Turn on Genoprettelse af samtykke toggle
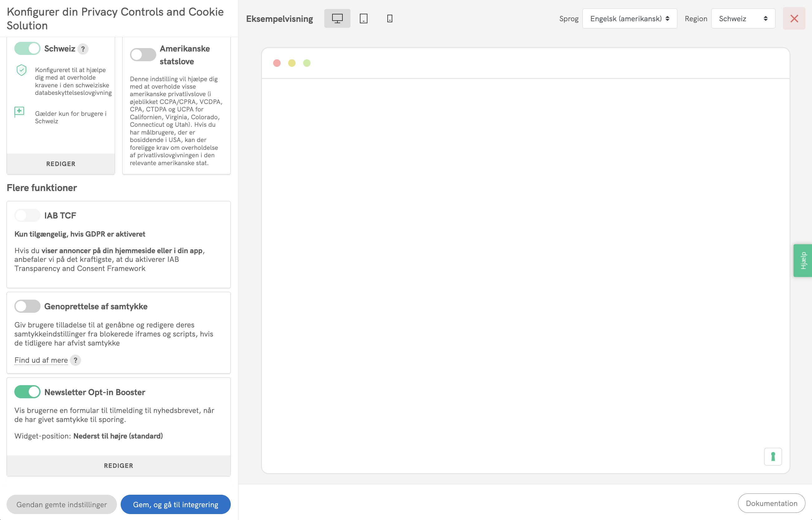Image resolution: width=812 pixels, height=520 pixels. pyautogui.click(x=27, y=306)
